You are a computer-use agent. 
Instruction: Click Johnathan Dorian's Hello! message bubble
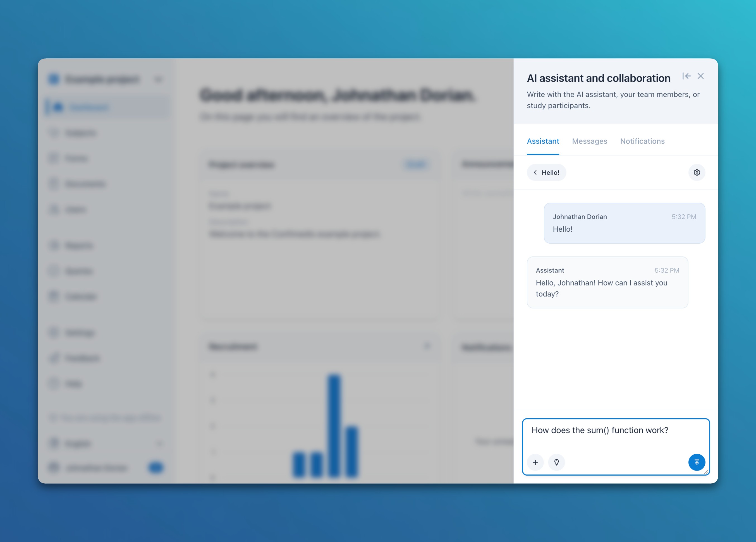[624, 223]
